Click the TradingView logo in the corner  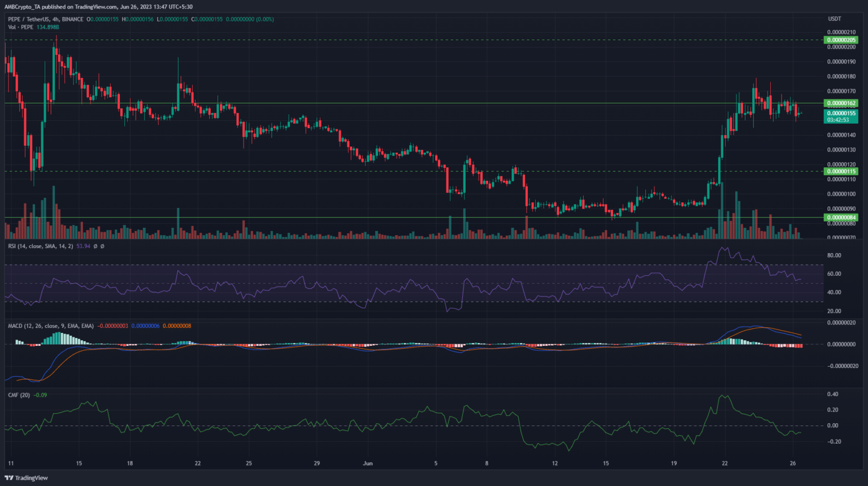click(27, 478)
